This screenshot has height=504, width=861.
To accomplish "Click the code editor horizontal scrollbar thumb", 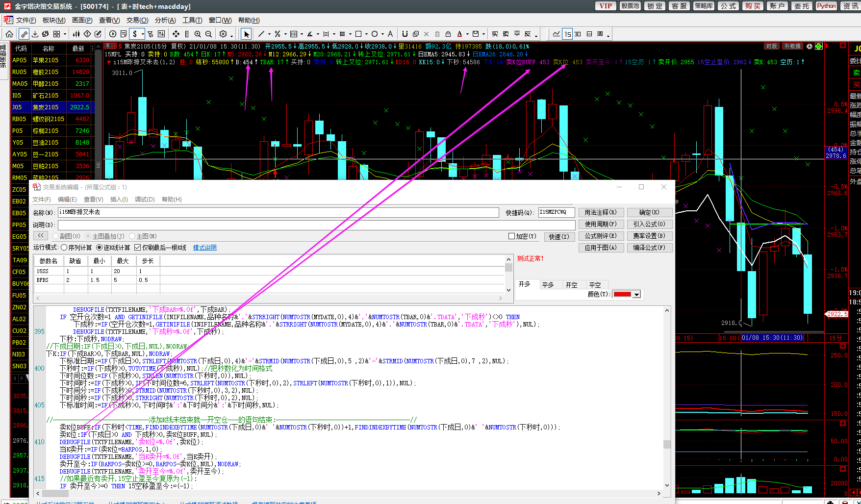I will point(55,493).
